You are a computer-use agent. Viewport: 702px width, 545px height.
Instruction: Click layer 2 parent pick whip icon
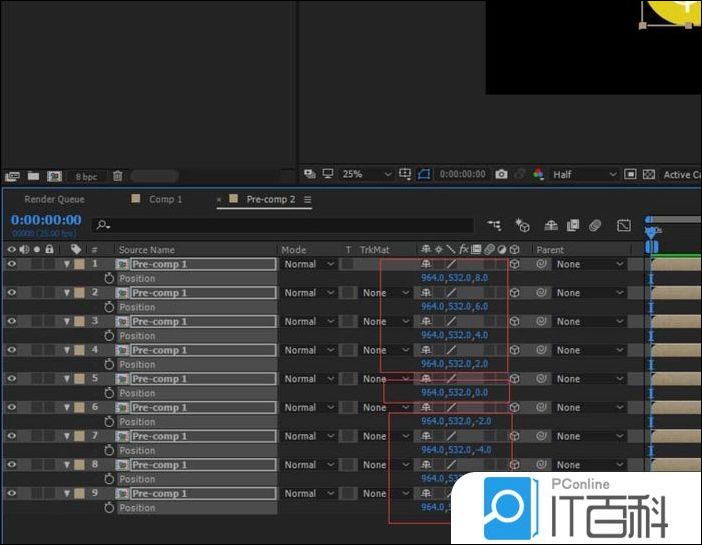541,292
